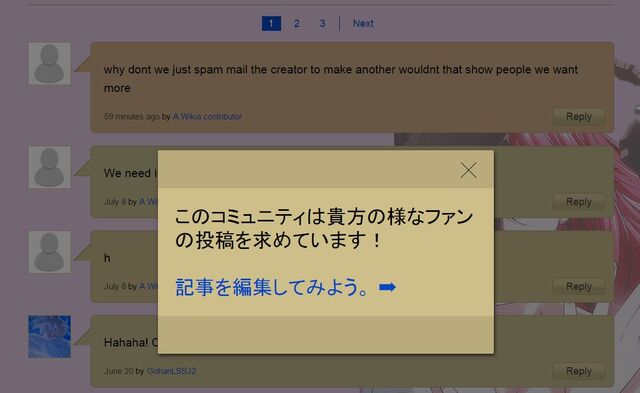The image size is (640, 393).
Task: Reply to the "We need" comment
Action: click(x=578, y=202)
